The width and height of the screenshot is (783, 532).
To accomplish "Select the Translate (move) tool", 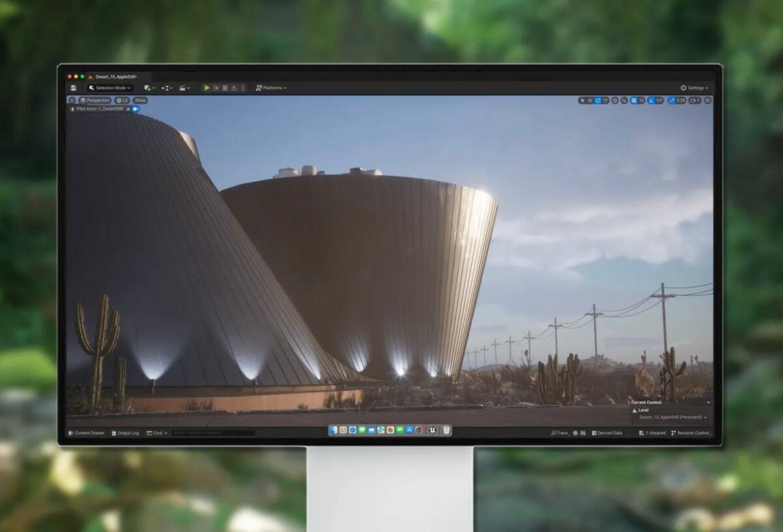I will tap(590, 100).
